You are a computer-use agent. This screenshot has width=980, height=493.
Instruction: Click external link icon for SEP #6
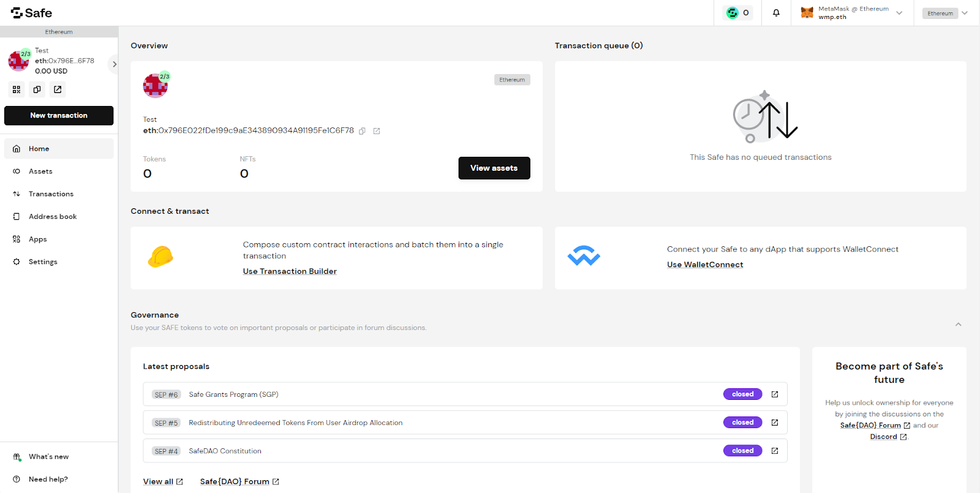pos(775,394)
